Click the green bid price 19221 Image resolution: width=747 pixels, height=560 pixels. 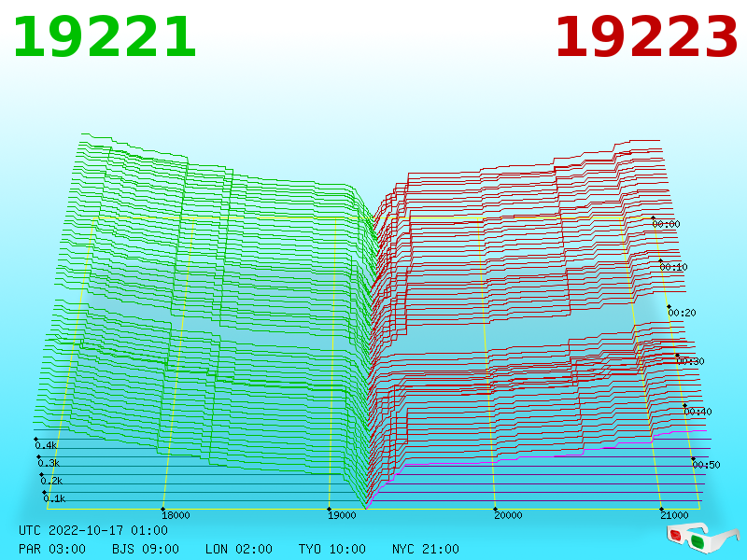point(105,37)
